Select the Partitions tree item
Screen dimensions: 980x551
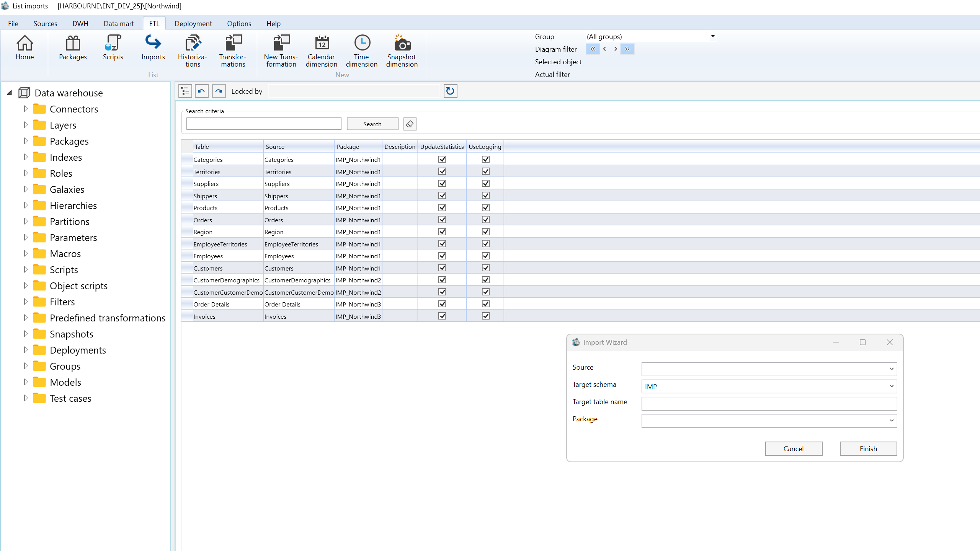coord(69,222)
